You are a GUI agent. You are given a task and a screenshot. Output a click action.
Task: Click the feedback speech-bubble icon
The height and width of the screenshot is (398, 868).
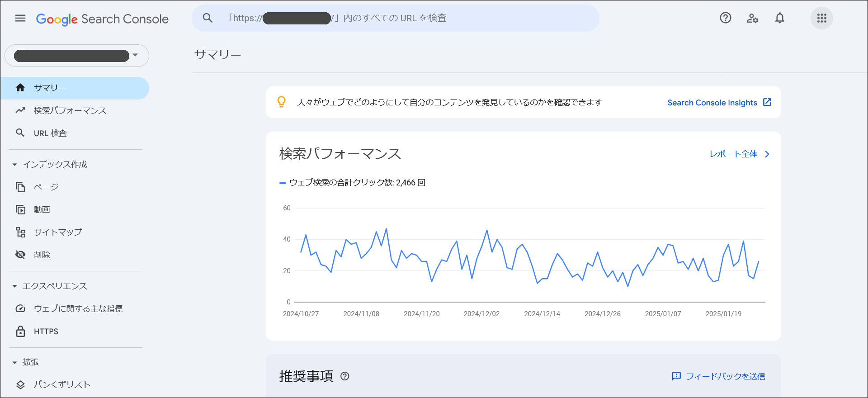[x=676, y=376]
